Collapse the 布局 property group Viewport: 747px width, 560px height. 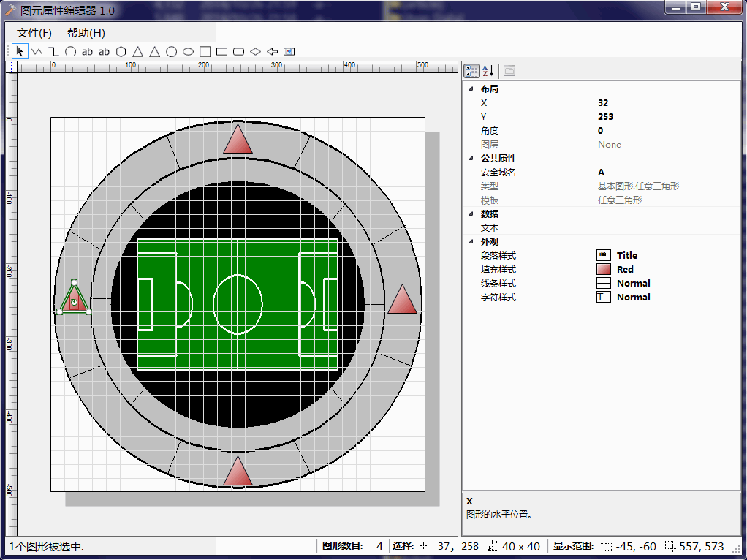coord(471,88)
